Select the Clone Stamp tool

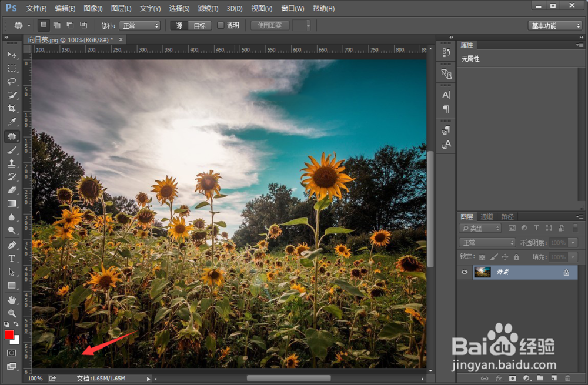(x=12, y=163)
